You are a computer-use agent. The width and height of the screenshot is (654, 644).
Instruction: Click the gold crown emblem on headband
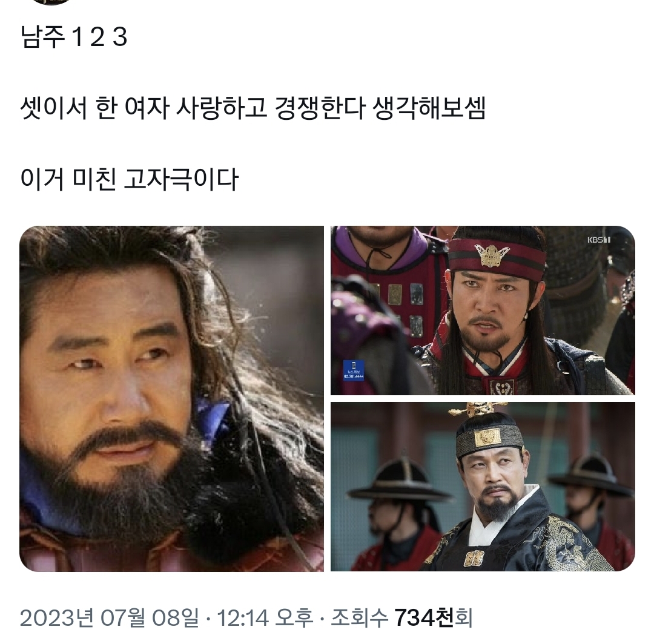492,254
